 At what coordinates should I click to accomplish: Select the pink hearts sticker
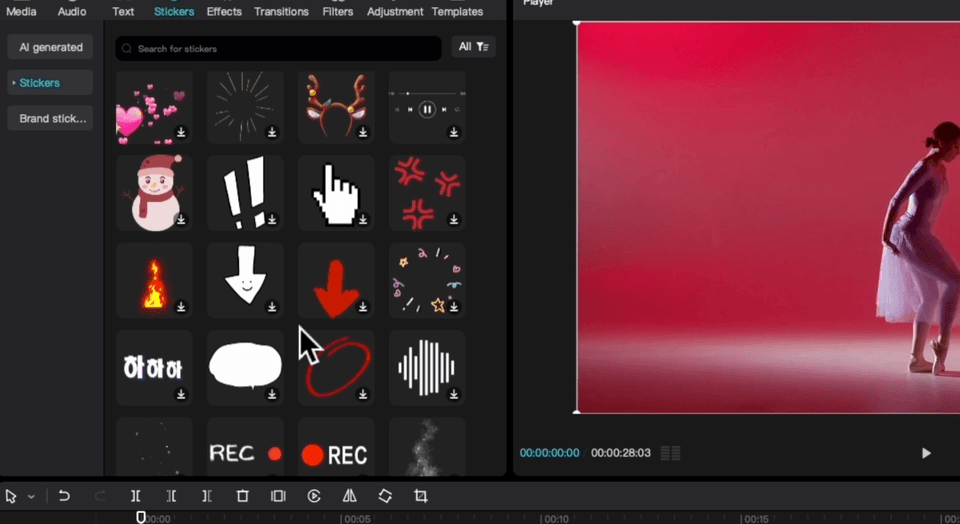(x=154, y=108)
